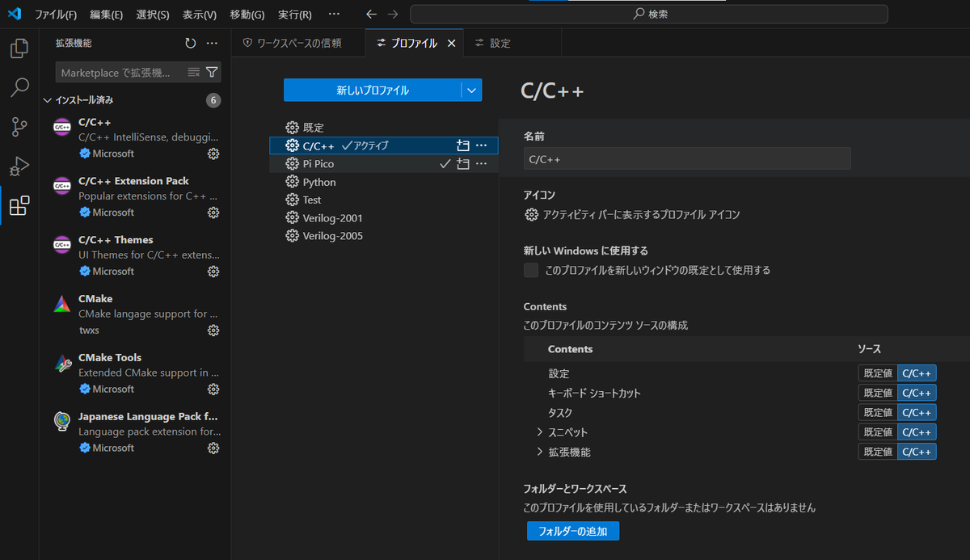This screenshot has height=560, width=970.
Task: Enable use profile as default for new windows
Action: (531, 270)
